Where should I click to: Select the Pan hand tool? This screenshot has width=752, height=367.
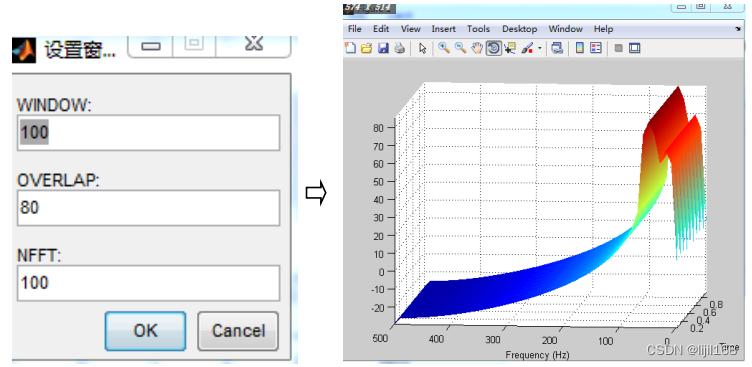coord(477,48)
